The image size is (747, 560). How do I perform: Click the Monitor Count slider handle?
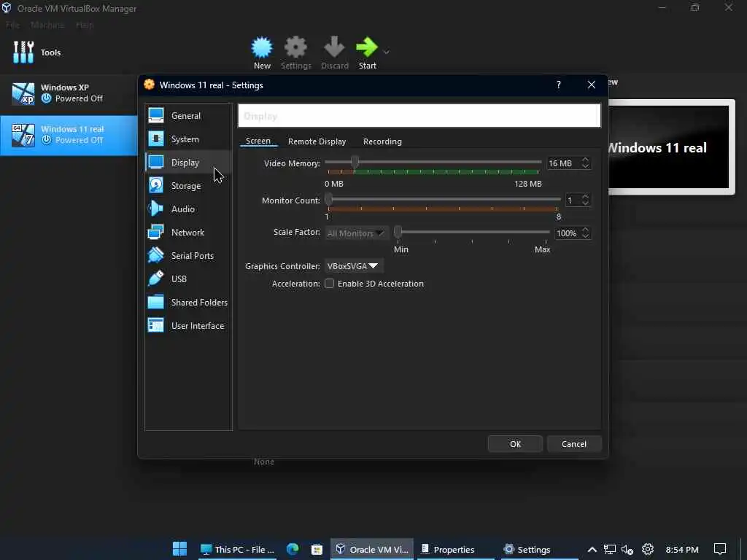pos(329,199)
